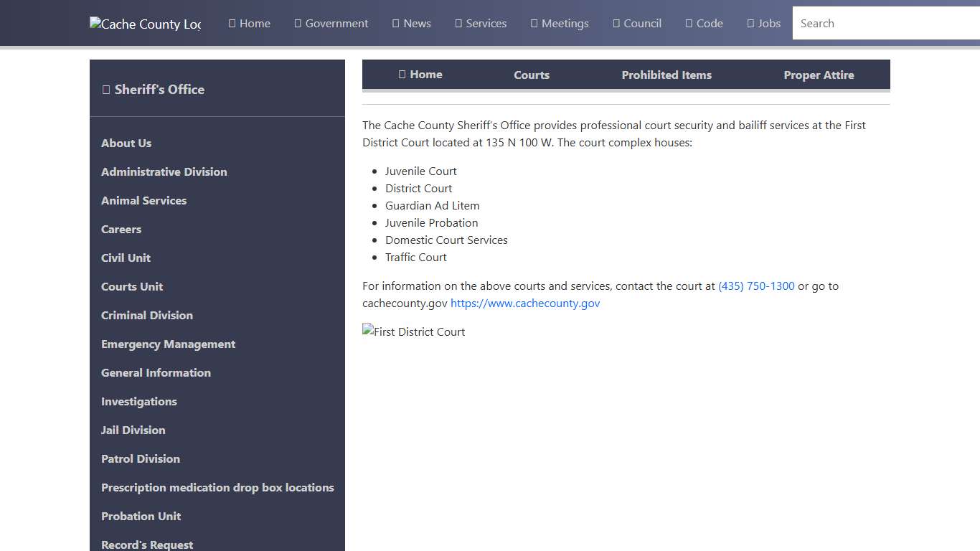The image size is (980, 551).
Task: Click the broken First District Court image
Action: coord(413,331)
